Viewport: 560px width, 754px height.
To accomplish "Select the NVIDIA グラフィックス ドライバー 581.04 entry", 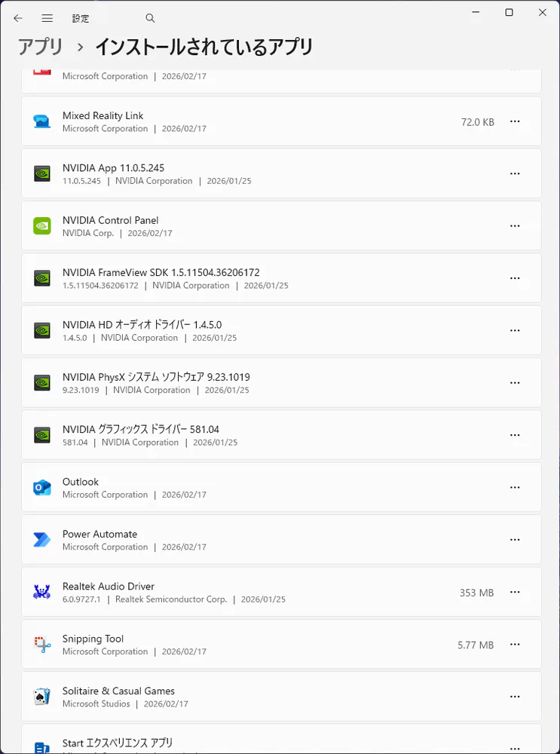I will 141,429.
